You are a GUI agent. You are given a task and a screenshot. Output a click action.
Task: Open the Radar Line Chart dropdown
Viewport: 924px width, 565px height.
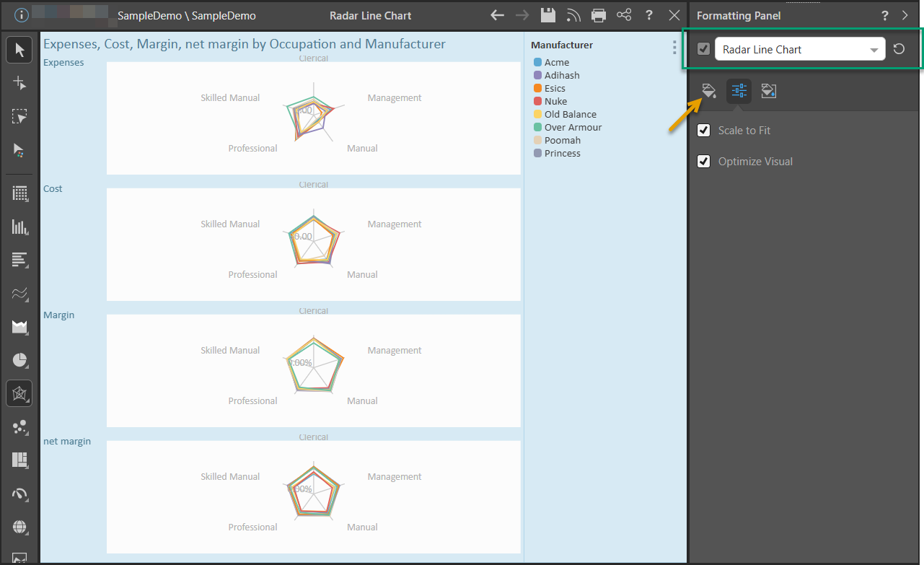[x=799, y=49]
